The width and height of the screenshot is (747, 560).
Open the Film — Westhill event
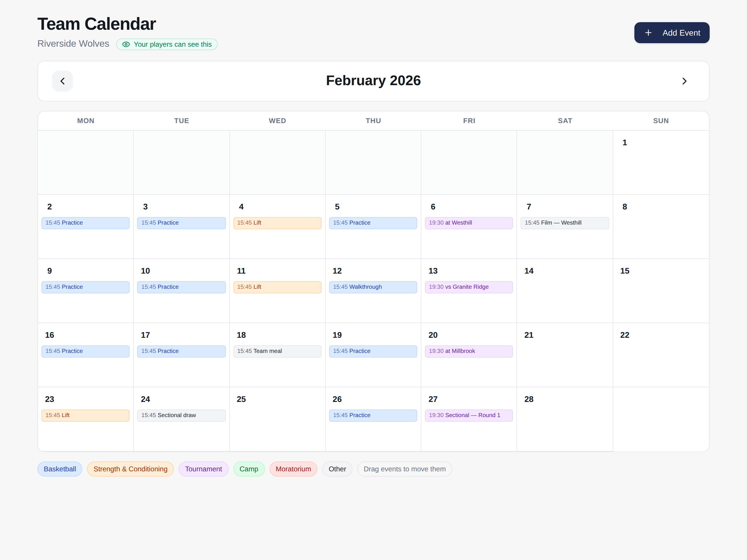click(565, 223)
